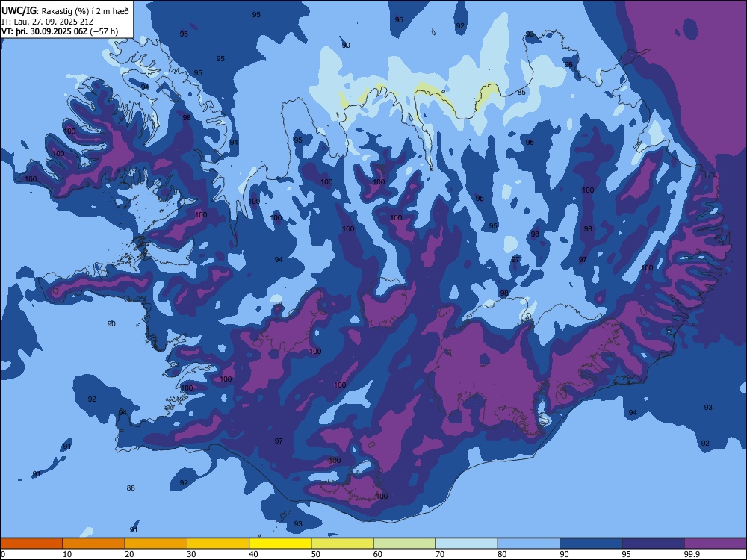Viewport: 747px width, 560px height.
Task: Select the amber 20–30 legend swatch
Action: (x=156, y=544)
